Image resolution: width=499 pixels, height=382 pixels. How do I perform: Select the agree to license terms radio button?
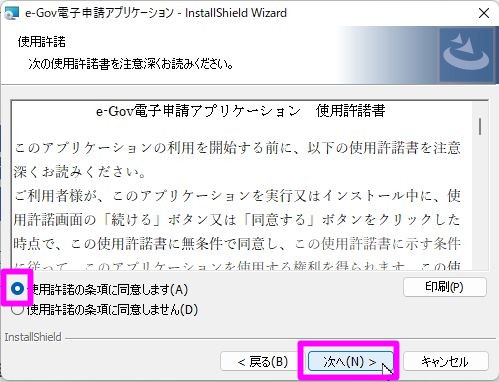pyautogui.click(x=17, y=288)
